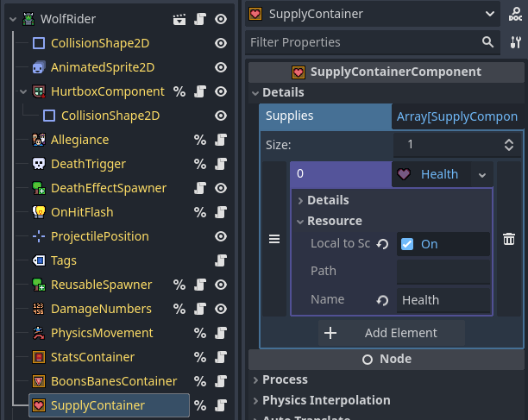Click OnHitFlash unique name percent icon

tap(200, 212)
